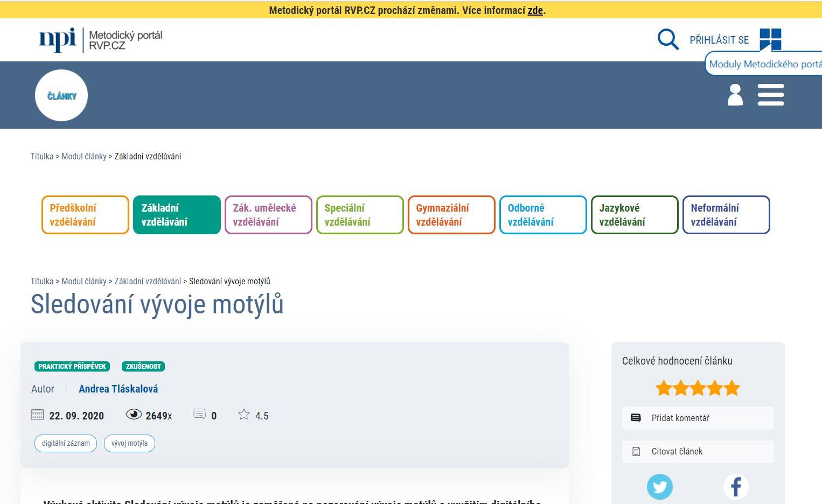822x504 pixels.
Task: Switch to Předškolní vzdělávání tab
Action: coord(85,214)
